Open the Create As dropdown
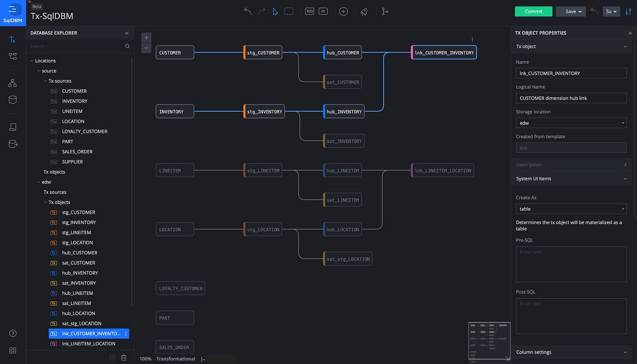637x364 pixels. tap(571, 209)
